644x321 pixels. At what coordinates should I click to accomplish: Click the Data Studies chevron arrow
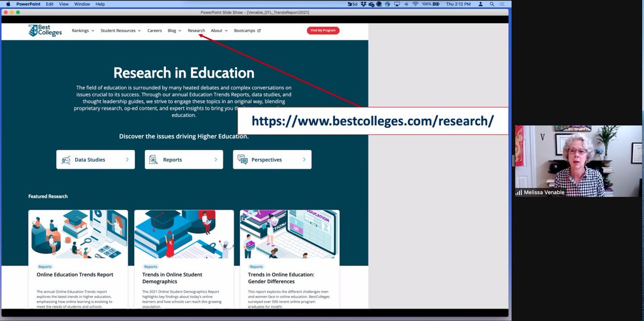(x=127, y=159)
